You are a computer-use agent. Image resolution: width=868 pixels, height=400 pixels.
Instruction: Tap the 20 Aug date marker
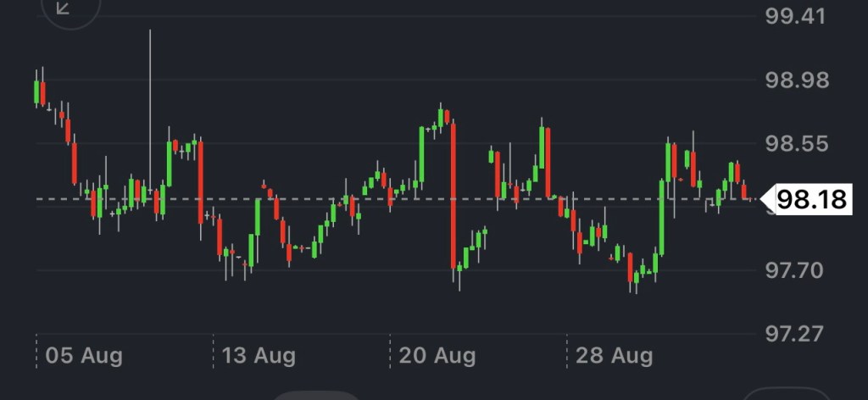coord(438,354)
